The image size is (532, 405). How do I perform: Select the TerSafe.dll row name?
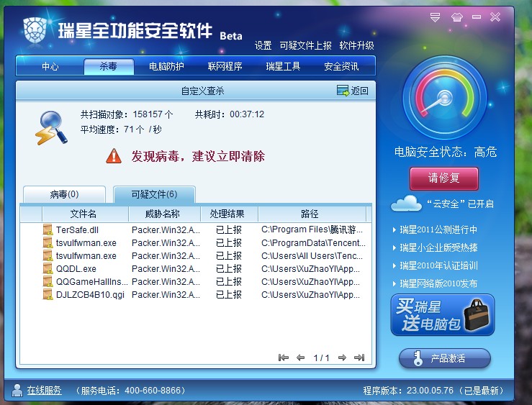pos(77,230)
